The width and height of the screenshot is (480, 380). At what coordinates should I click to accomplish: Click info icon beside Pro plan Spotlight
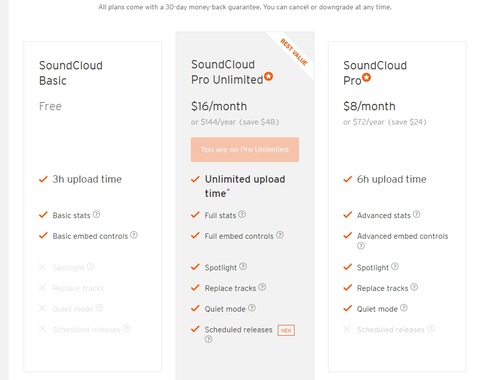[395, 267]
